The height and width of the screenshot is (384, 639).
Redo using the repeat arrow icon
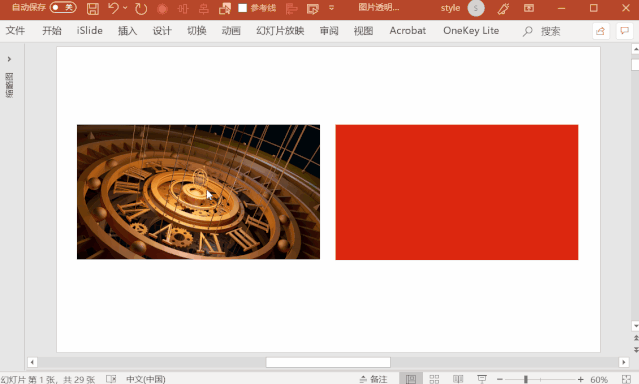pos(141,9)
